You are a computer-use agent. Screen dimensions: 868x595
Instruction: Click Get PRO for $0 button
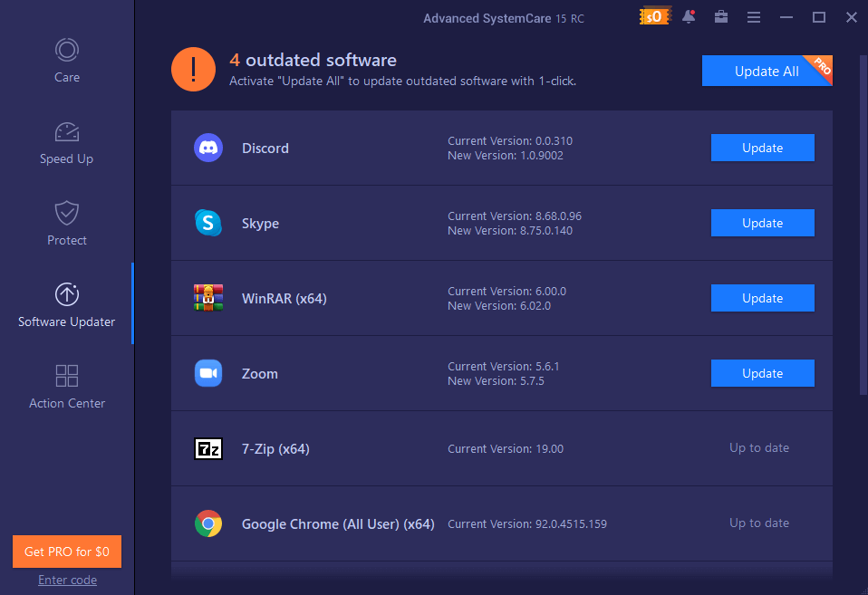click(x=67, y=552)
